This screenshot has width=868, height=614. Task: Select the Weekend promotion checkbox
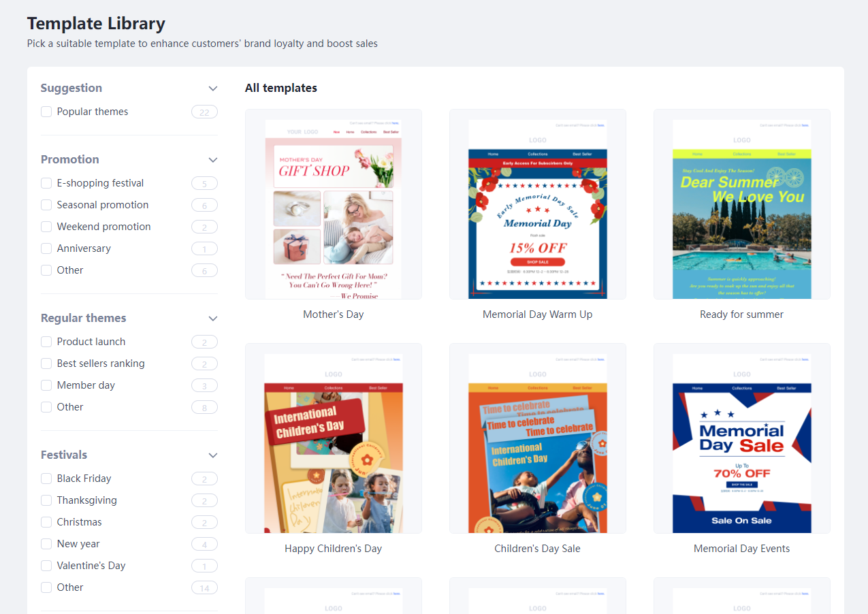coord(46,227)
